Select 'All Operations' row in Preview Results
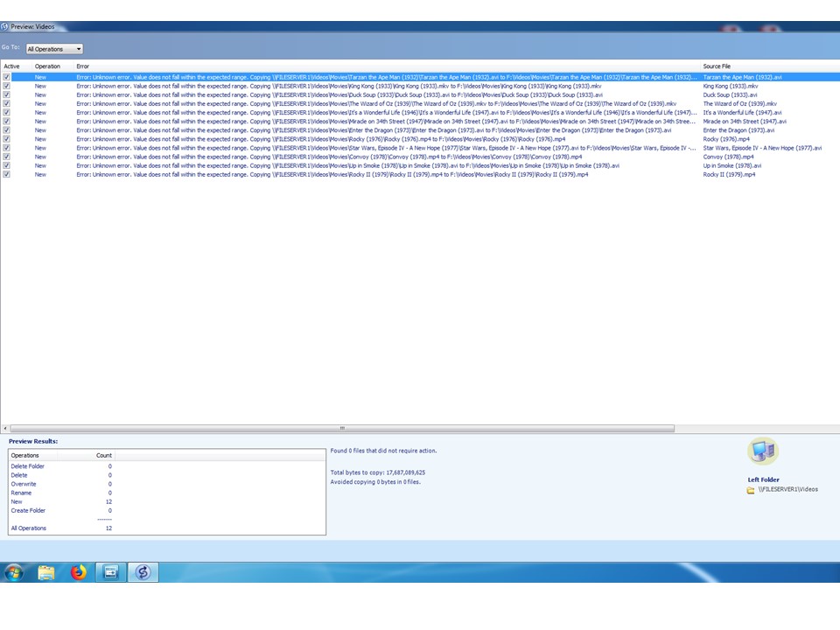Image resolution: width=840 pixels, height=630 pixels. tap(29, 528)
